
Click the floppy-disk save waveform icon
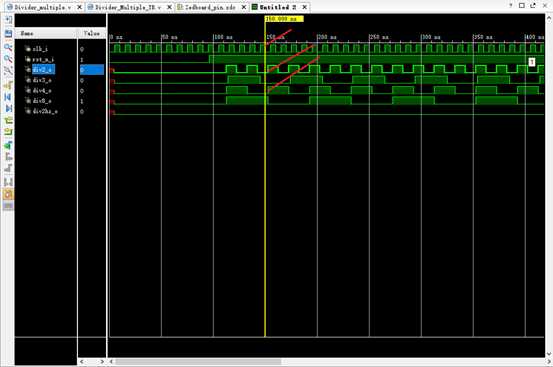click(x=8, y=33)
